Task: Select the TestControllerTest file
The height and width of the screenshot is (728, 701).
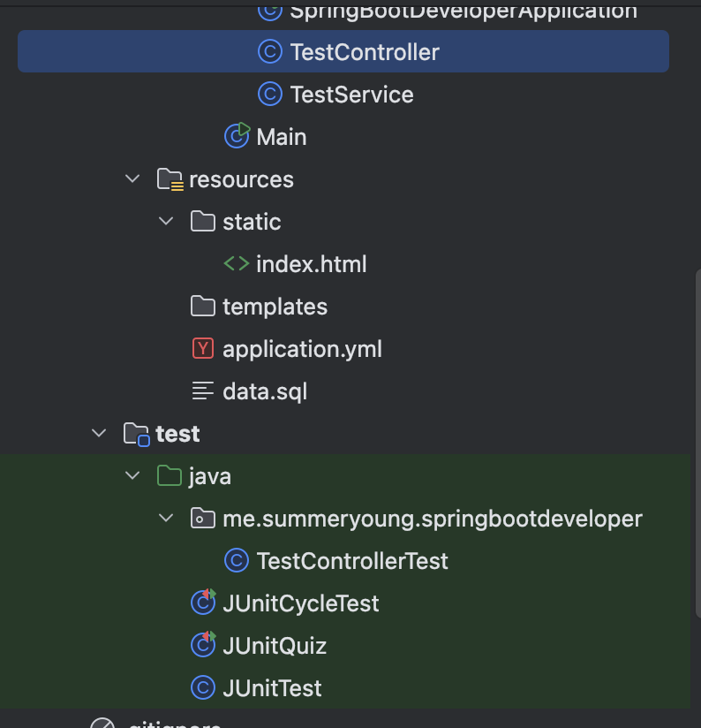Action: [351, 561]
